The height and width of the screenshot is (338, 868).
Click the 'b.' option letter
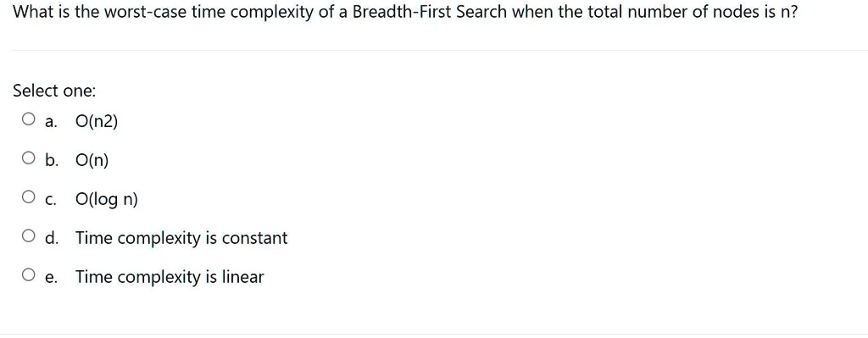(52, 160)
